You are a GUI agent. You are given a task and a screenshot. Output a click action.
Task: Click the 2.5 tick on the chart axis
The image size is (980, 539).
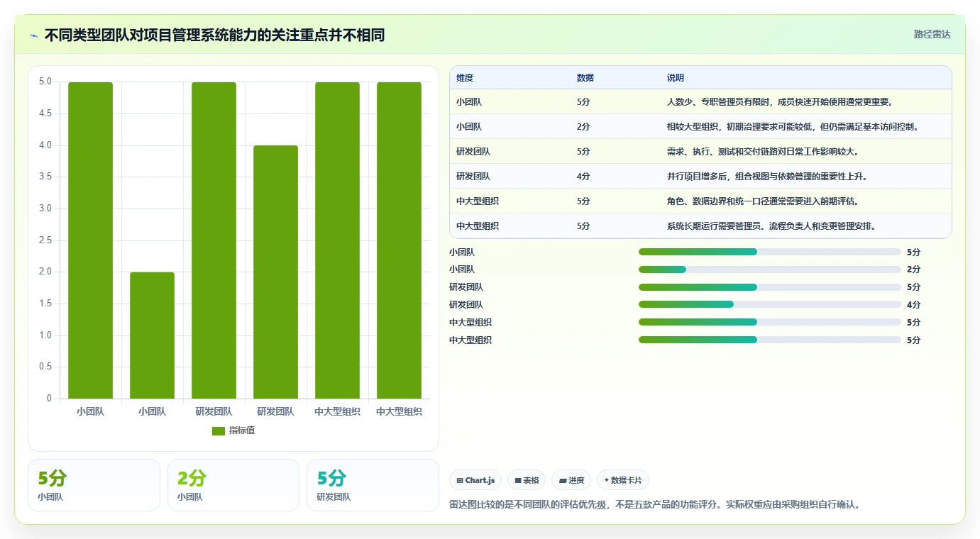45,240
